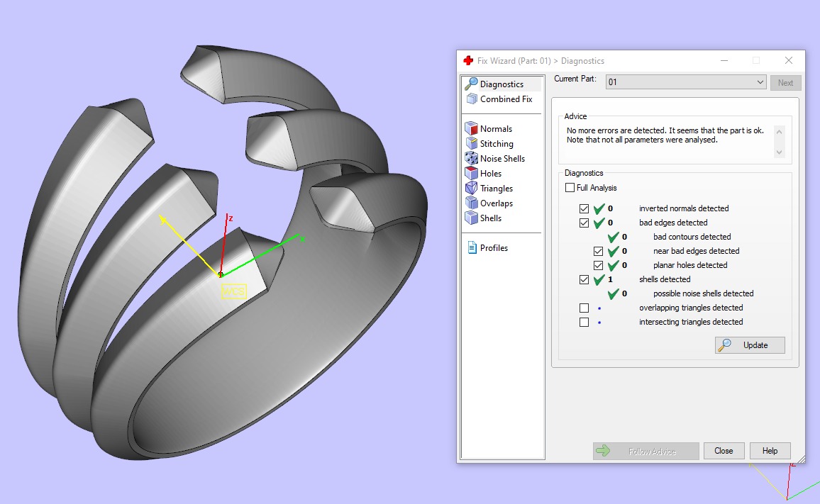The image size is (820, 504).
Task: Uncheck bad edges detected checkbox
Action: [x=584, y=223]
